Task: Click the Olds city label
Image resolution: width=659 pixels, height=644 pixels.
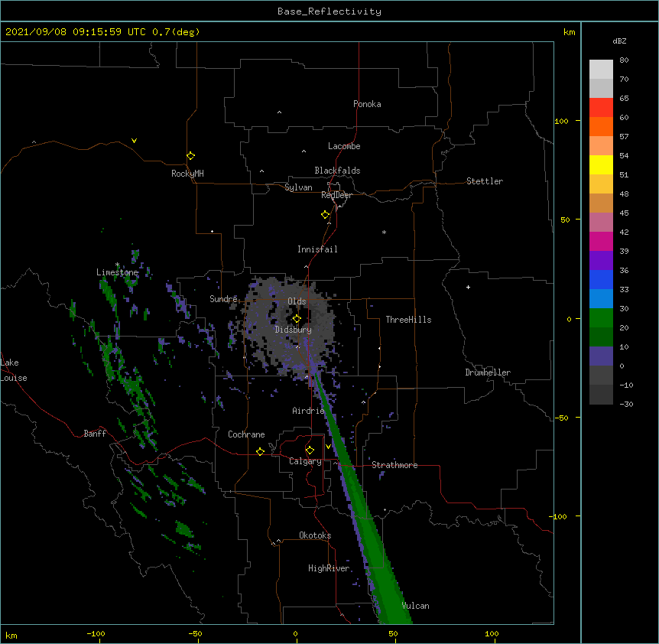Action: click(x=297, y=301)
